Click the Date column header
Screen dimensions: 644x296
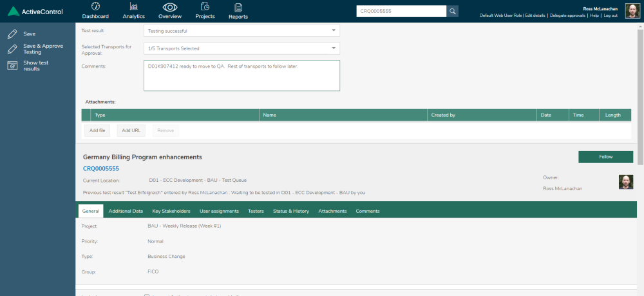(x=553, y=115)
